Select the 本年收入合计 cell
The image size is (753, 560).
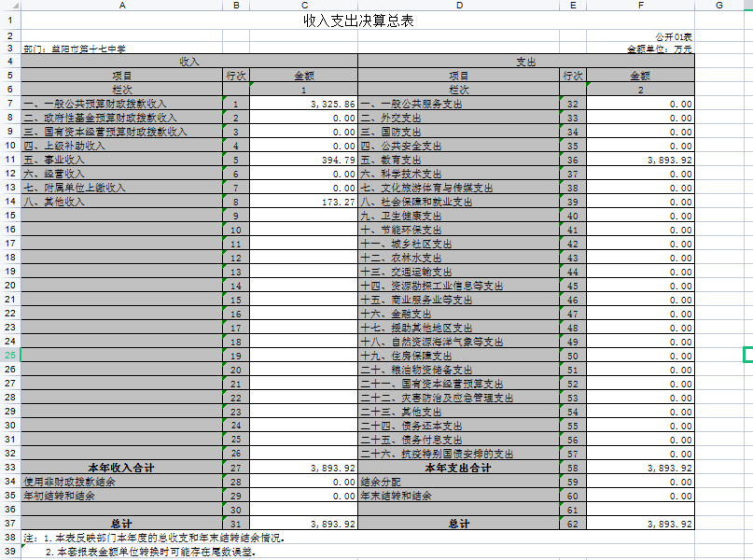click(122, 468)
